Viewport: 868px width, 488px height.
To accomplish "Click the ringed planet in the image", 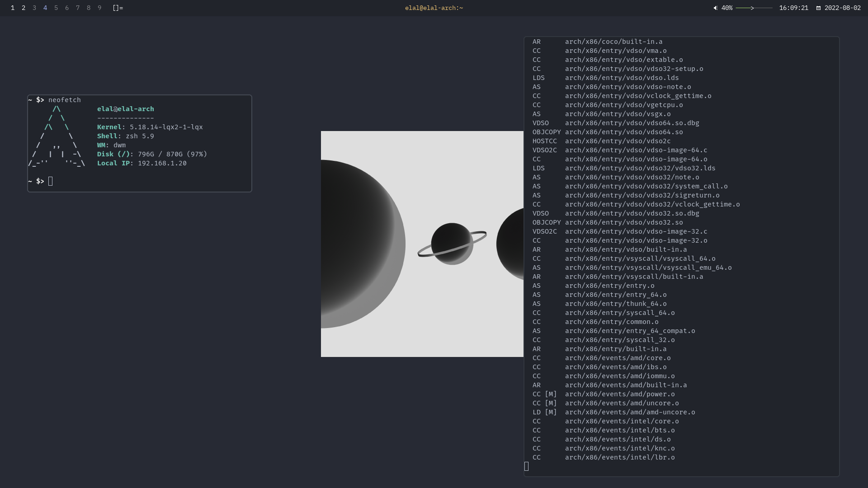I will point(452,244).
